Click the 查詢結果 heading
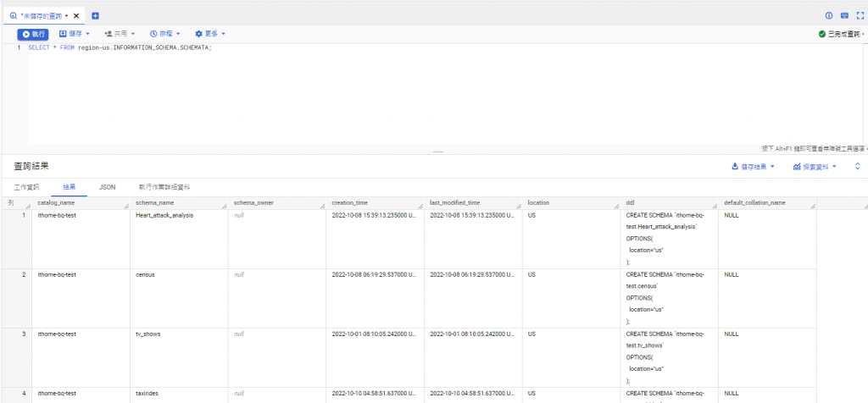The image size is (868, 403). pos(31,166)
